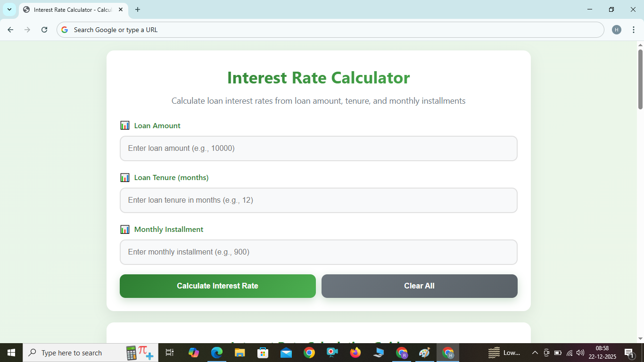The image size is (644, 362).
Task: Open the calculator app on the taskbar
Action: click(x=130, y=353)
